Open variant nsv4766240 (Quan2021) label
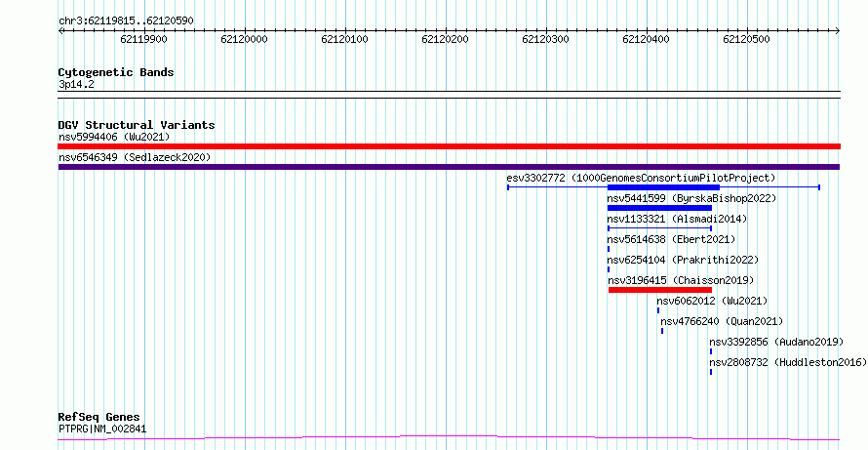The width and height of the screenshot is (868, 450). (x=722, y=321)
